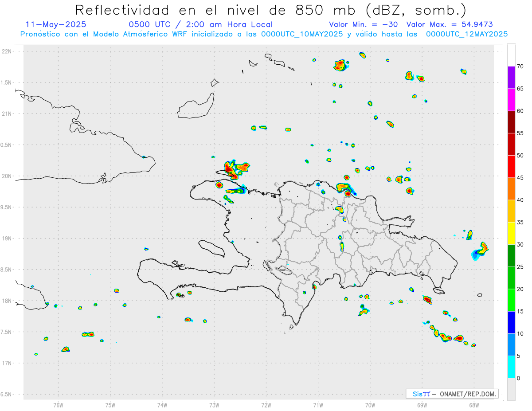Click the longitude axis label '75W'

[110, 405]
